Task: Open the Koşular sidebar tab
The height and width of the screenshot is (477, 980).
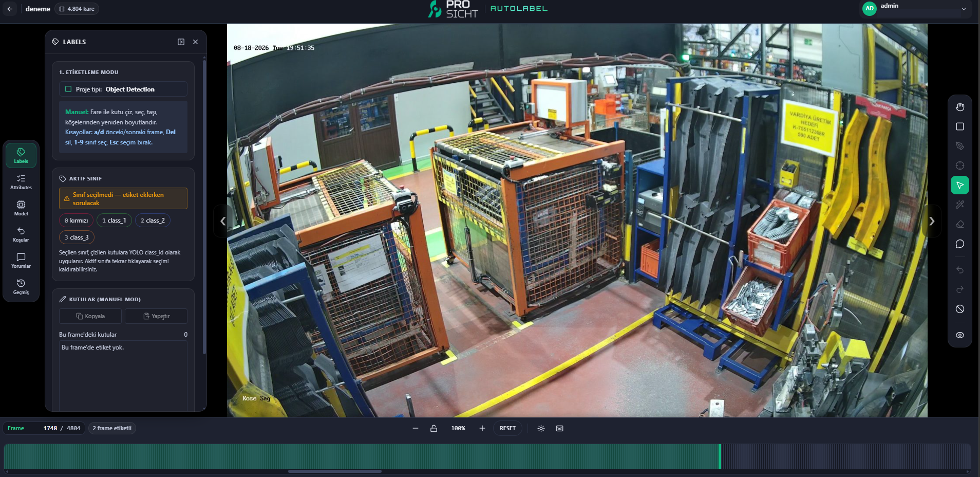Action: 21,234
